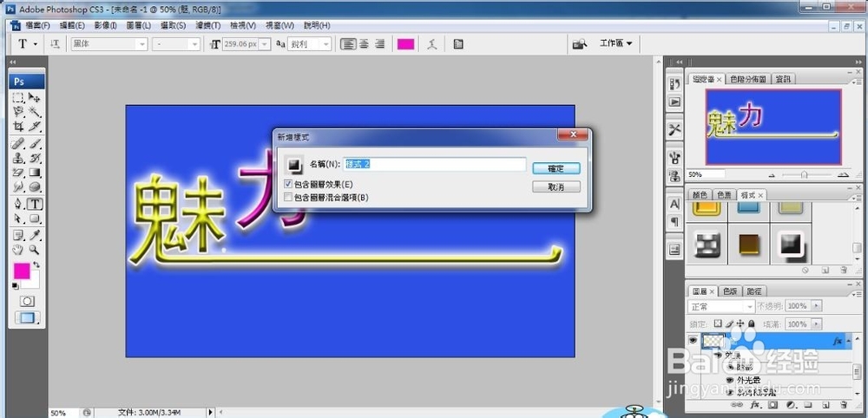This screenshot has width=868, height=418.
Task: Select the Clone Stamp tool
Action: point(19,158)
